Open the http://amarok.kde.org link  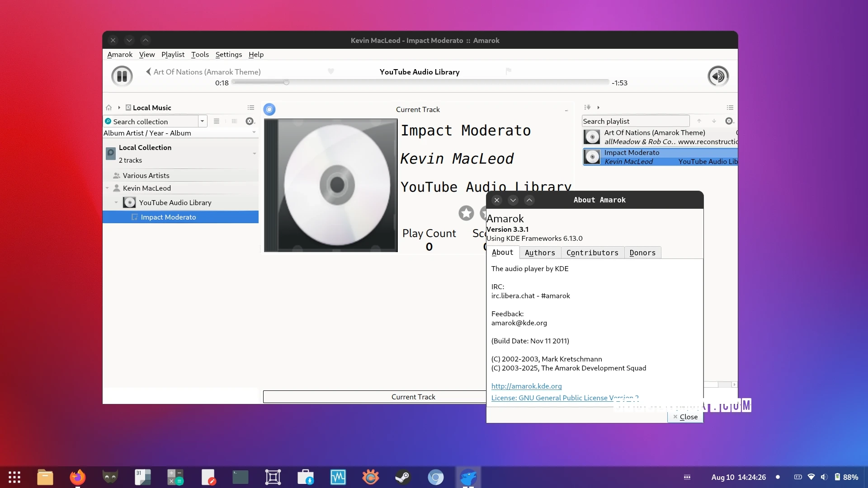point(526,386)
